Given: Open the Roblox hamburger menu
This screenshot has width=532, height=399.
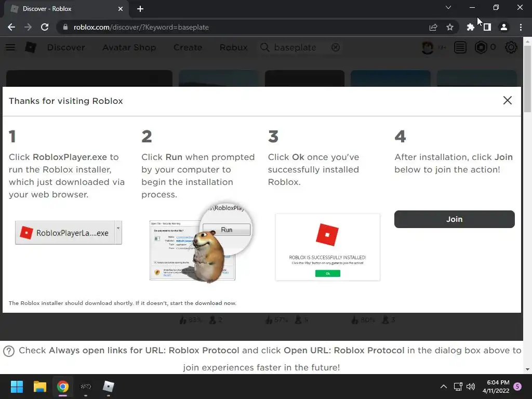Looking at the screenshot, I should click(10, 47).
